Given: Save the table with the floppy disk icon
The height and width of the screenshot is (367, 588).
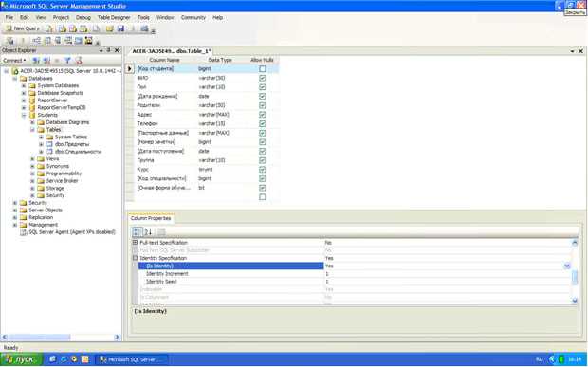Looking at the screenshot, I should click(x=120, y=28).
